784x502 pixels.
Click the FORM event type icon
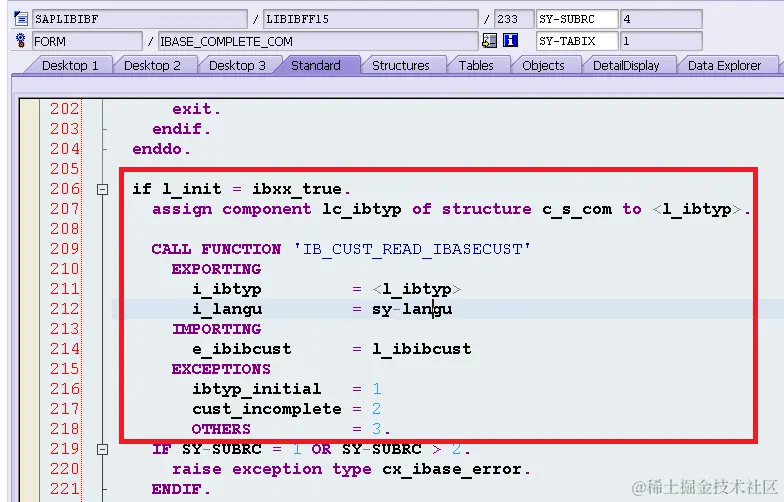pos(20,40)
